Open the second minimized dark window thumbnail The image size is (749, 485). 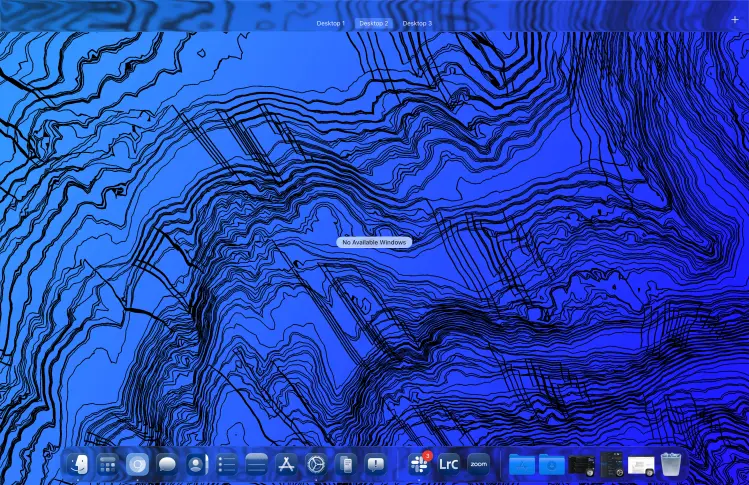pos(611,464)
